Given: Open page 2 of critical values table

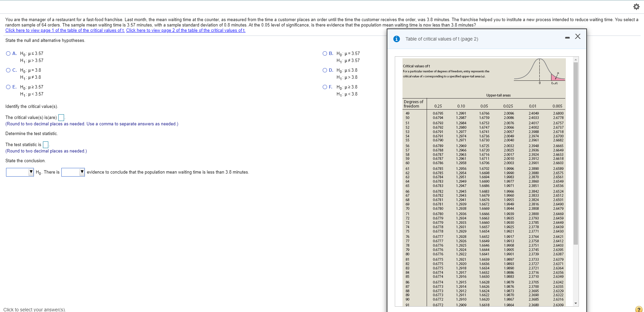Looking at the screenshot, I should click(x=186, y=30).
